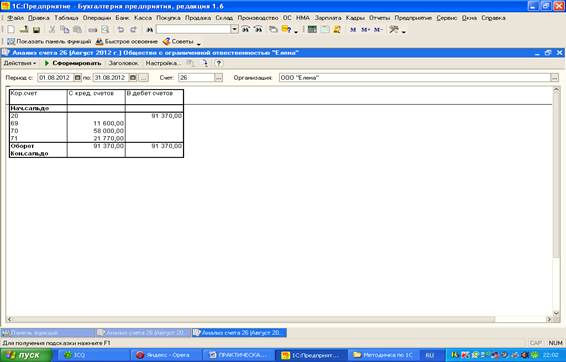The width and height of the screenshot is (566, 362).
Task: Open the Склад menu
Action: coord(224,18)
